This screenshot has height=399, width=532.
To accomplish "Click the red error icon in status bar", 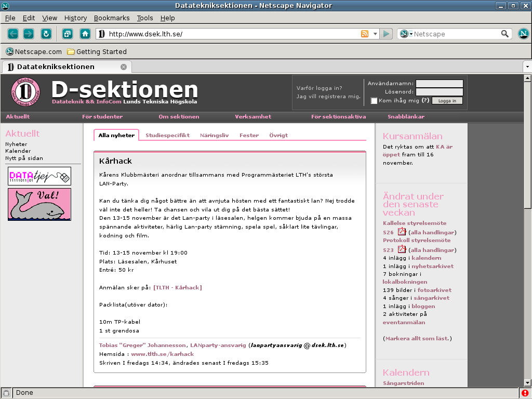I will pos(525,393).
